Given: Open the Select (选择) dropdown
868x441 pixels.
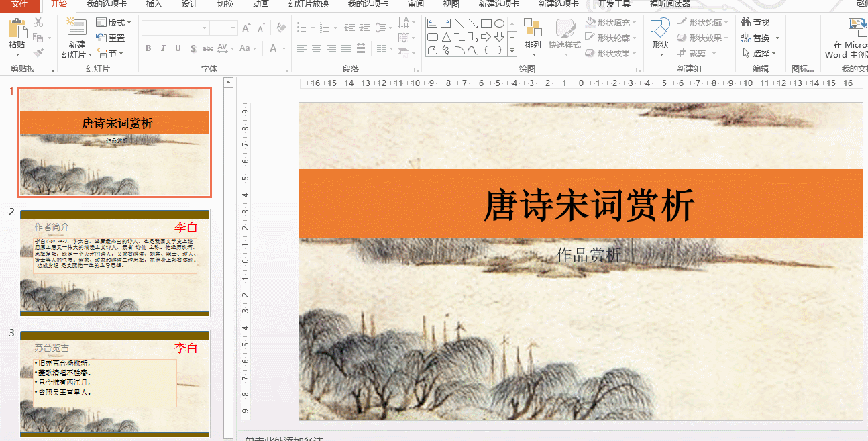Looking at the screenshot, I should pyautogui.click(x=760, y=53).
